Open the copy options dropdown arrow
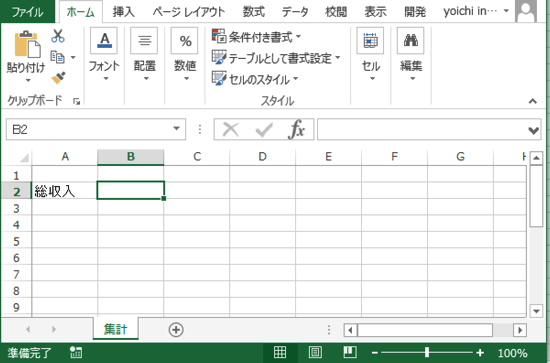 click(x=73, y=57)
